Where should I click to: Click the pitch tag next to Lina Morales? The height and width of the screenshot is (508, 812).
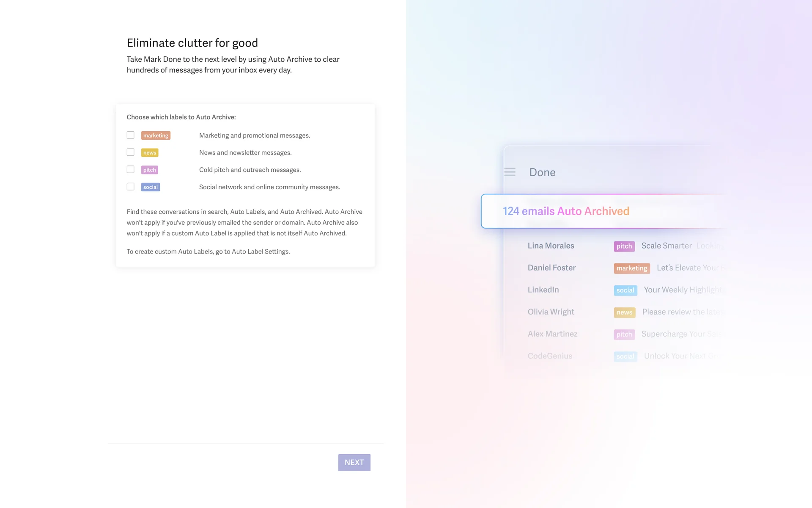point(624,246)
